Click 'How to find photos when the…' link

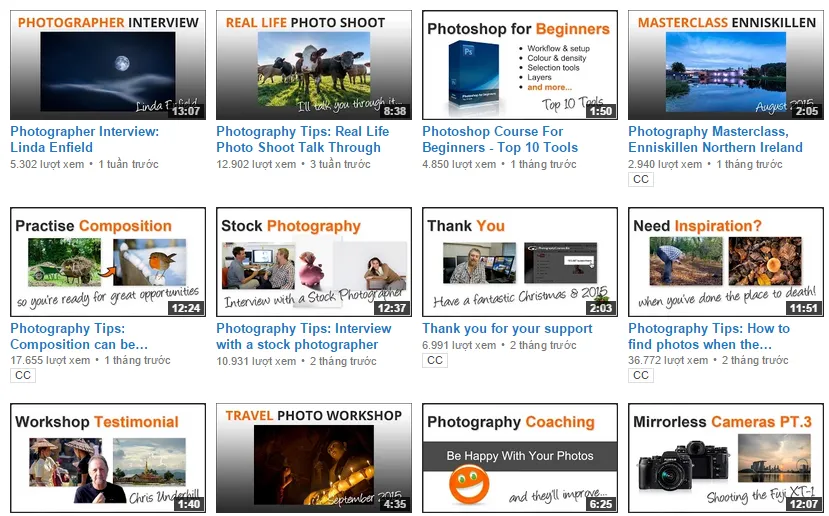[709, 336]
